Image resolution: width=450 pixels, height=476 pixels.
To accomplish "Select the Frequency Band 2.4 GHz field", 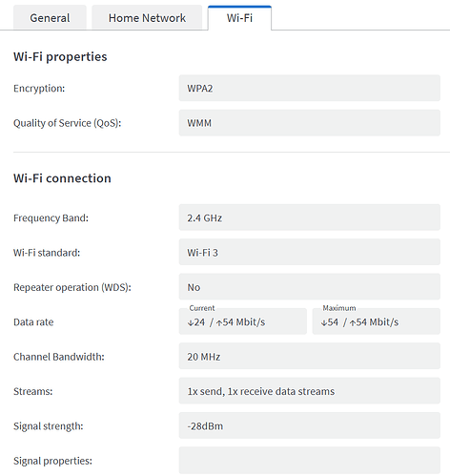I will (x=310, y=217).
